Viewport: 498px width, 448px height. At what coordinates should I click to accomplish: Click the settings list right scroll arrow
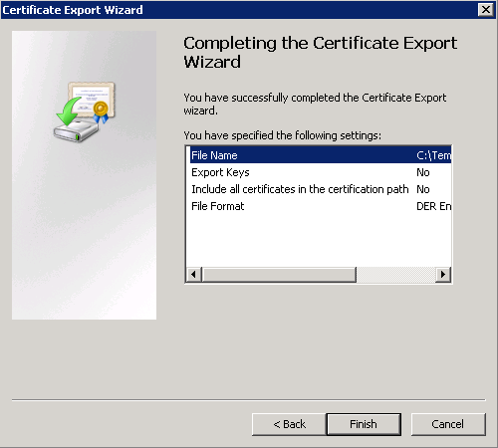tap(443, 275)
